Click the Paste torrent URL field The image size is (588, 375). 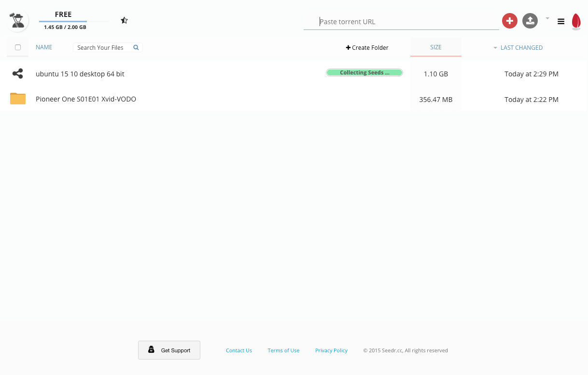coord(401,22)
